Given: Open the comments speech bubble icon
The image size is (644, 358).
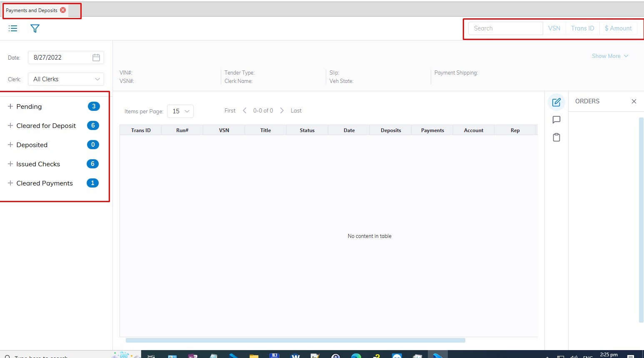Looking at the screenshot, I should tap(556, 120).
